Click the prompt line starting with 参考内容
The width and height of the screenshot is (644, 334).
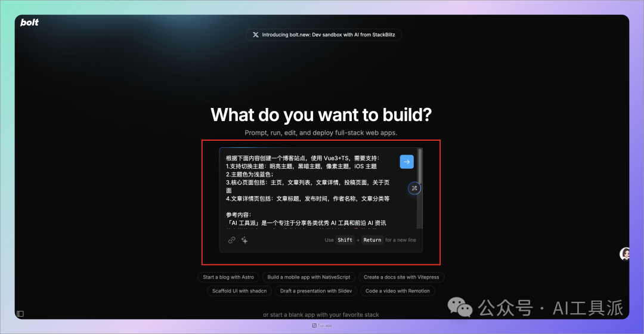click(238, 215)
